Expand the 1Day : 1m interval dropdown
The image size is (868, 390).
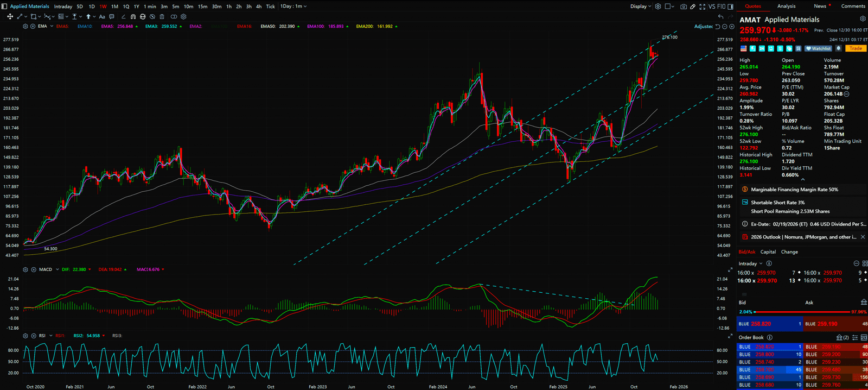point(293,7)
